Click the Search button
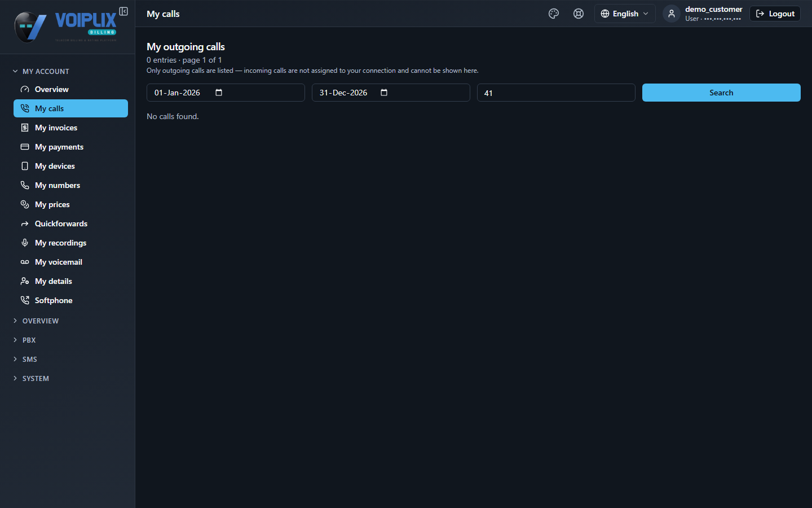Screen dimensions: 812x508 pos(721,93)
